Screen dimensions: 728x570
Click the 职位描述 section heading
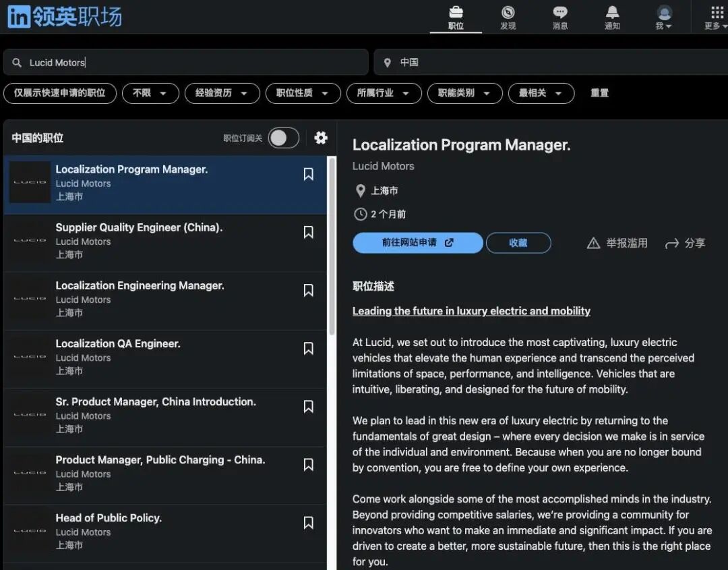pos(373,286)
